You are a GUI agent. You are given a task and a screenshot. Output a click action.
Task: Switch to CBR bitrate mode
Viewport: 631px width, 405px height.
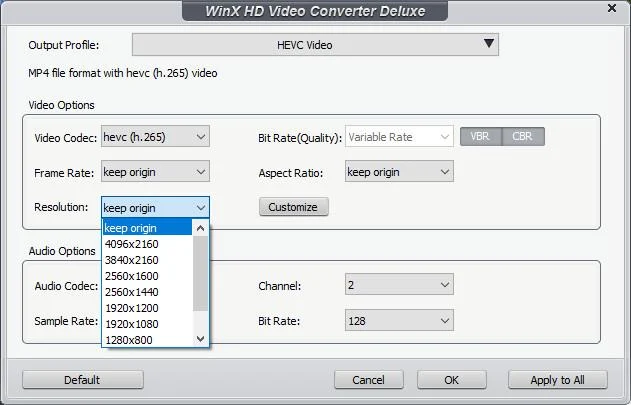(x=524, y=136)
